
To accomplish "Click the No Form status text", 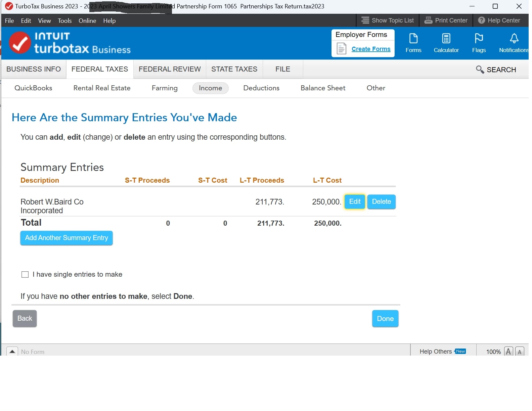I will click(33, 352).
